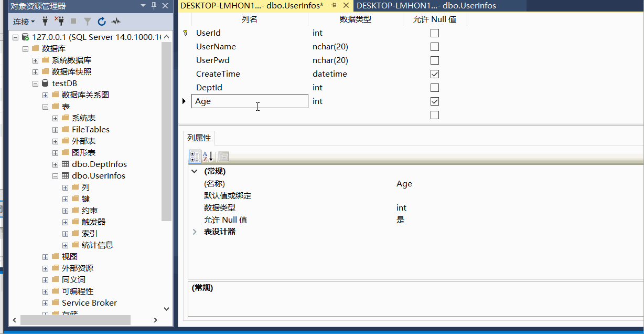This screenshot has width=644, height=334.
Task: Click the Alphabetical sort icon in column properties
Action: click(x=208, y=156)
